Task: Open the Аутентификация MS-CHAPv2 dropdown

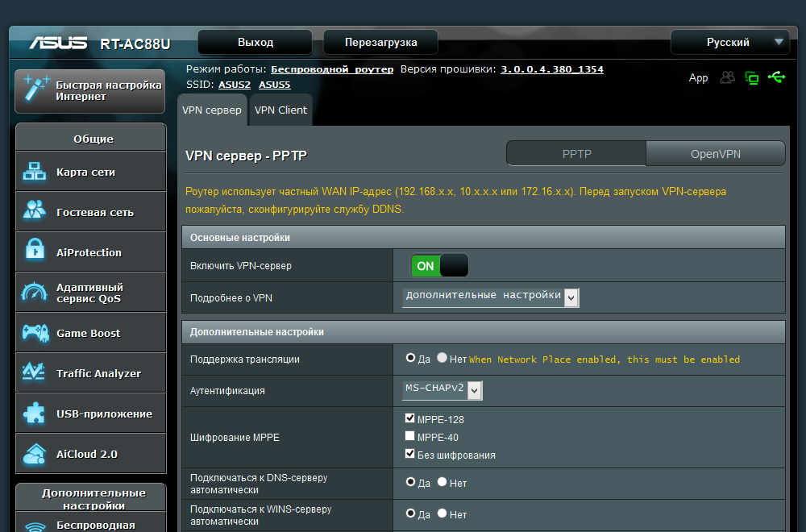Action: (x=442, y=390)
